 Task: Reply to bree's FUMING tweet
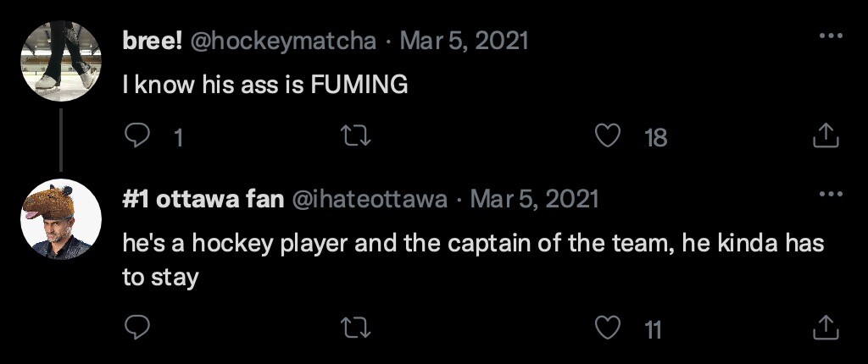[x=137, y=135]
